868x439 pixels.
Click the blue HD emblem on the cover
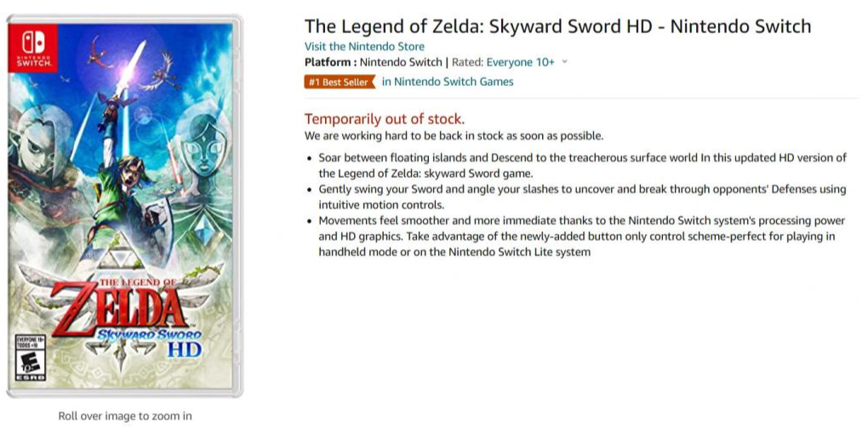pyautogui.click(x=184, y=348)
